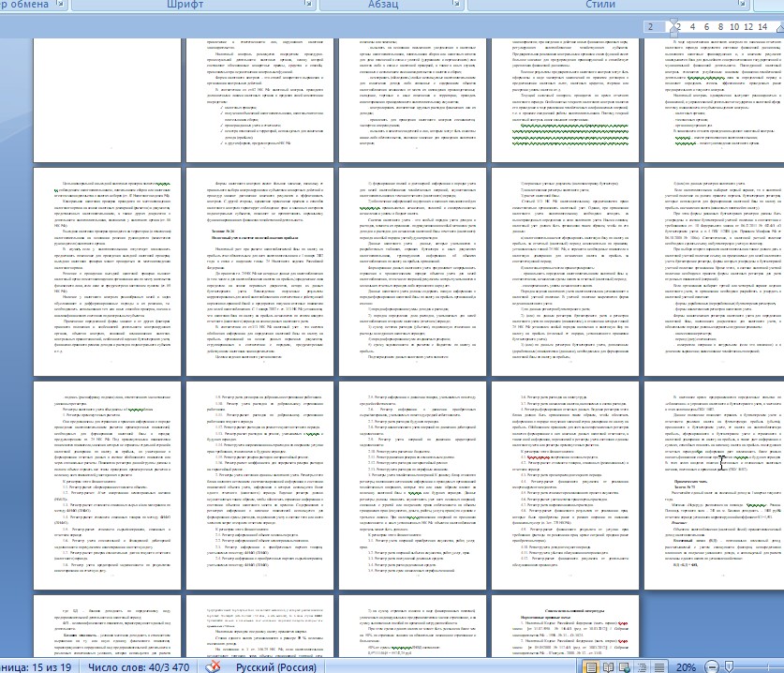Switch to Draft view
The height and width of the screenshot is (673, 784).
coord(657,666)
